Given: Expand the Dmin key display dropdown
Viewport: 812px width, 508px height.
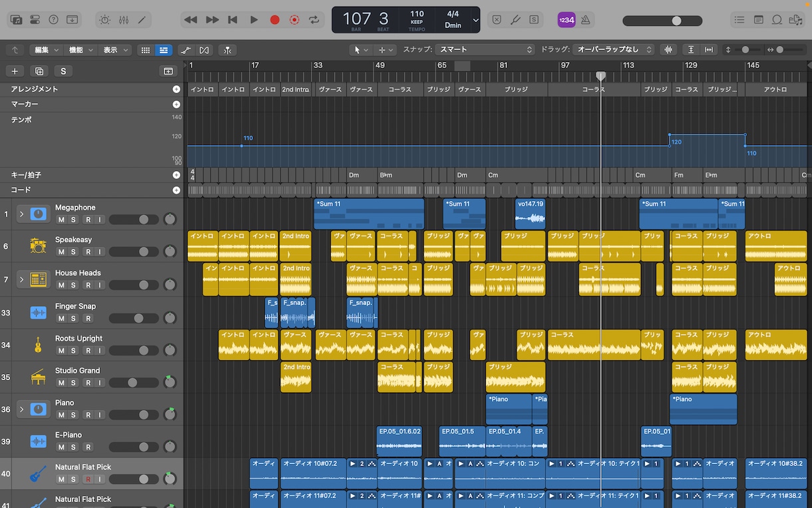Looking at the screenshot, I should coord(475,20).
